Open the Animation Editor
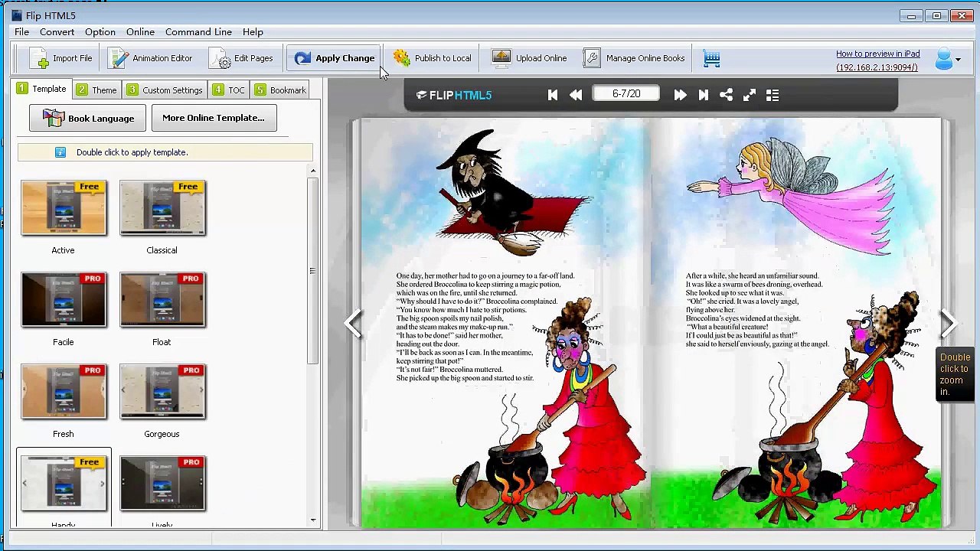This screenshot has width=980, height=551. point(150,58)
